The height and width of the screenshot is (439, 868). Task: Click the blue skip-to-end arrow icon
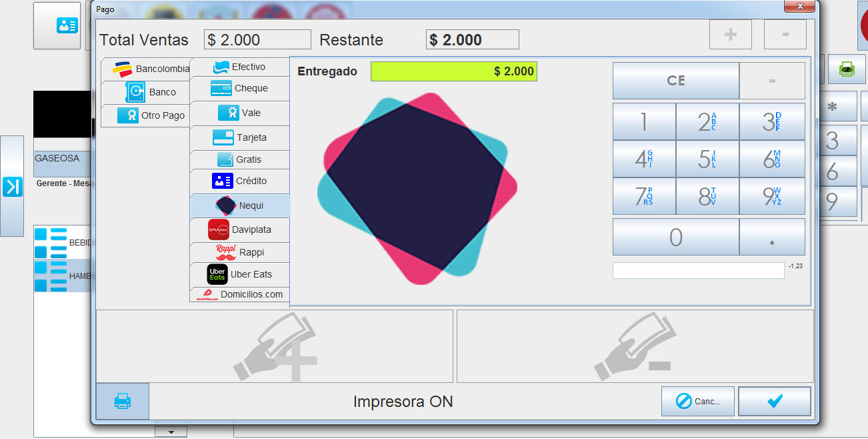(12, 186)
